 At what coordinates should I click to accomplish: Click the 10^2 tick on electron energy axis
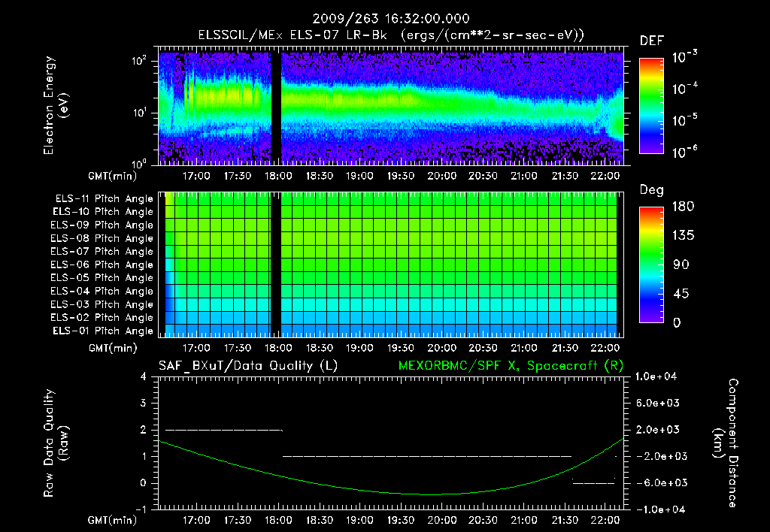tap(139, 62)
